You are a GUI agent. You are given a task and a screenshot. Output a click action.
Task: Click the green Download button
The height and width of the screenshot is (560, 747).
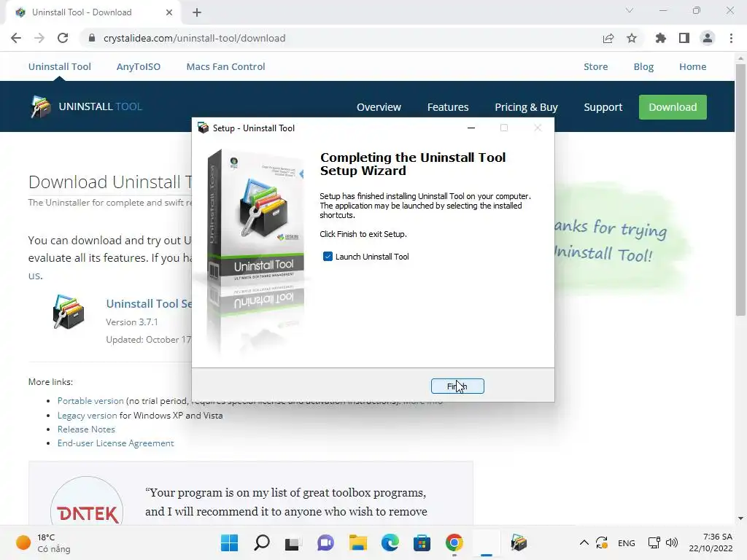[x=673, y=107]
